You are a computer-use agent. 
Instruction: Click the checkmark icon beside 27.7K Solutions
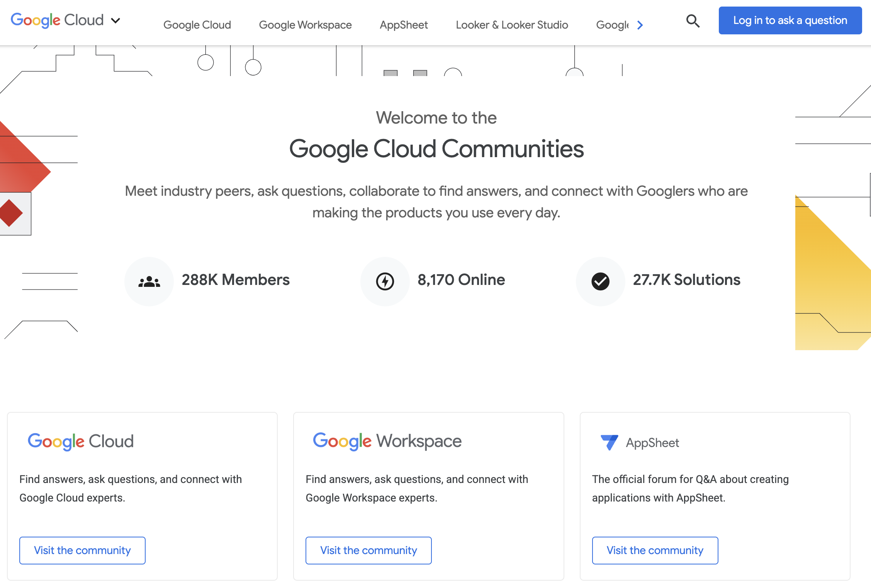point(600,281)
